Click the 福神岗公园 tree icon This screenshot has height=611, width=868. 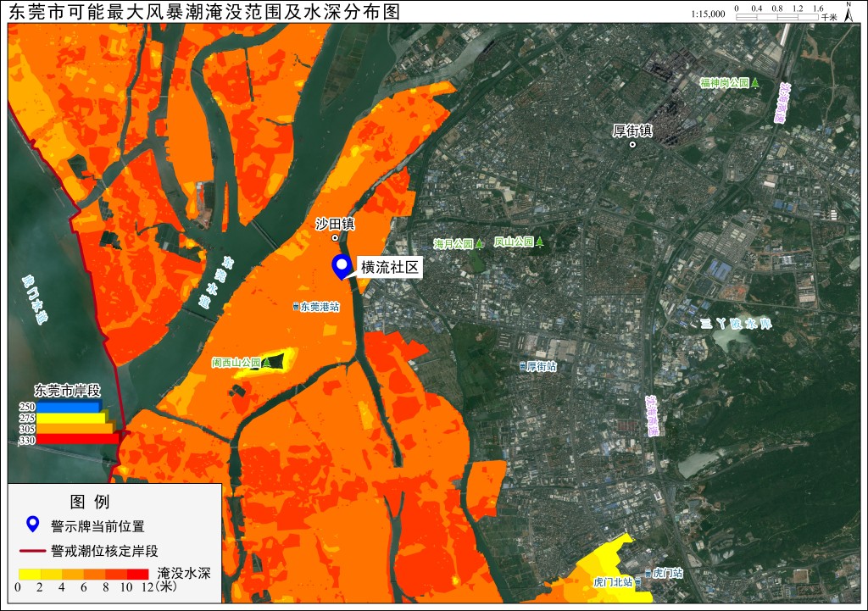[x=754, y=83]
